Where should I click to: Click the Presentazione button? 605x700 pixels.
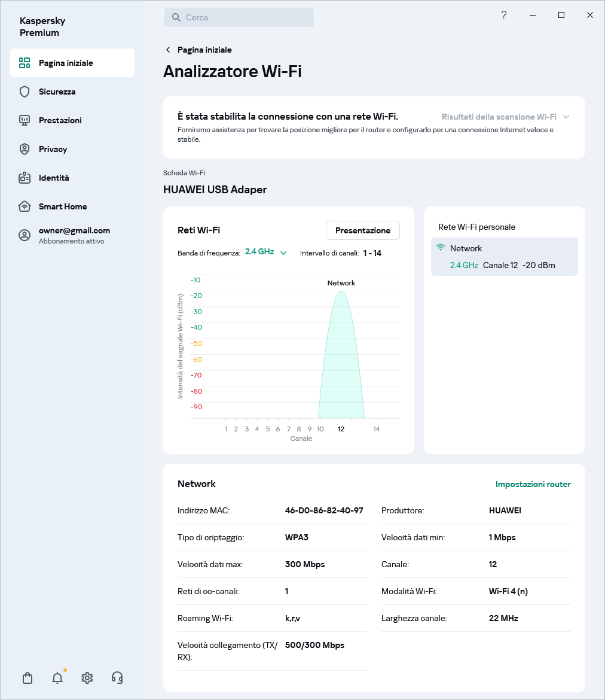(362, 230)
